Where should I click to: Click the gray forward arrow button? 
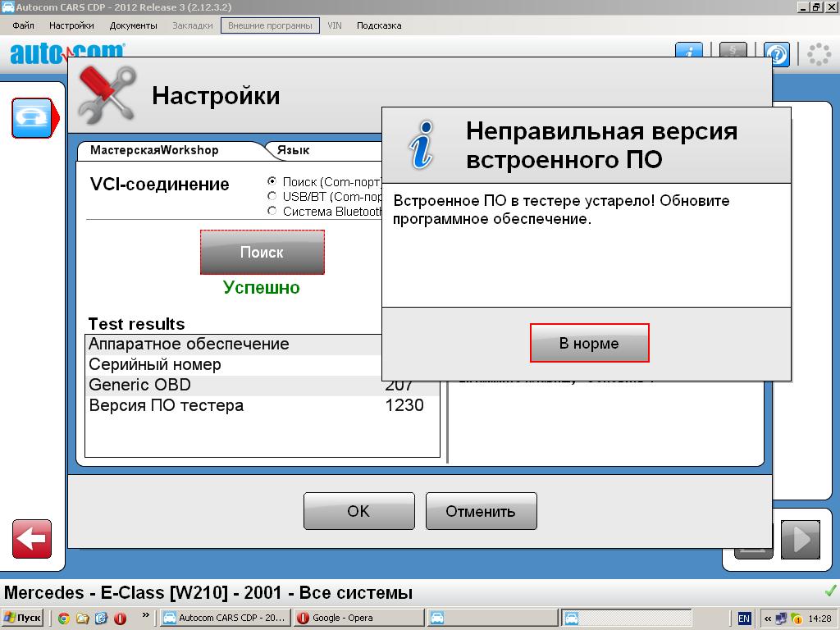coord(801,540)
